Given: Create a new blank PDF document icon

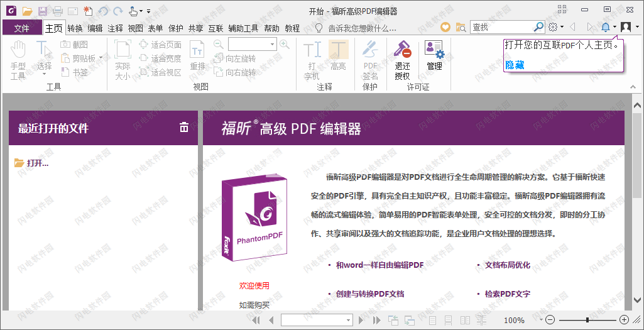Looking at the screenshot, I should [88, 11].
